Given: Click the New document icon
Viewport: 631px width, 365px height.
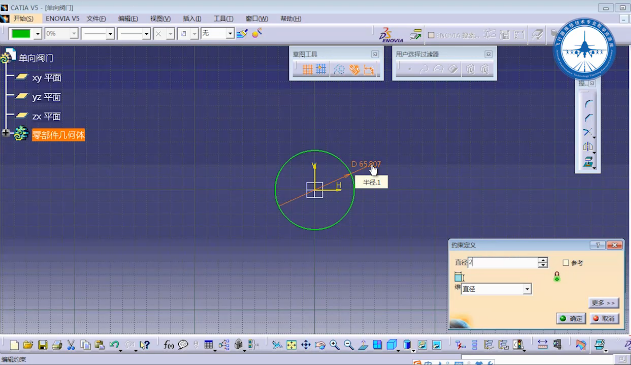Looking at the screenshot, I should (14, 345).
